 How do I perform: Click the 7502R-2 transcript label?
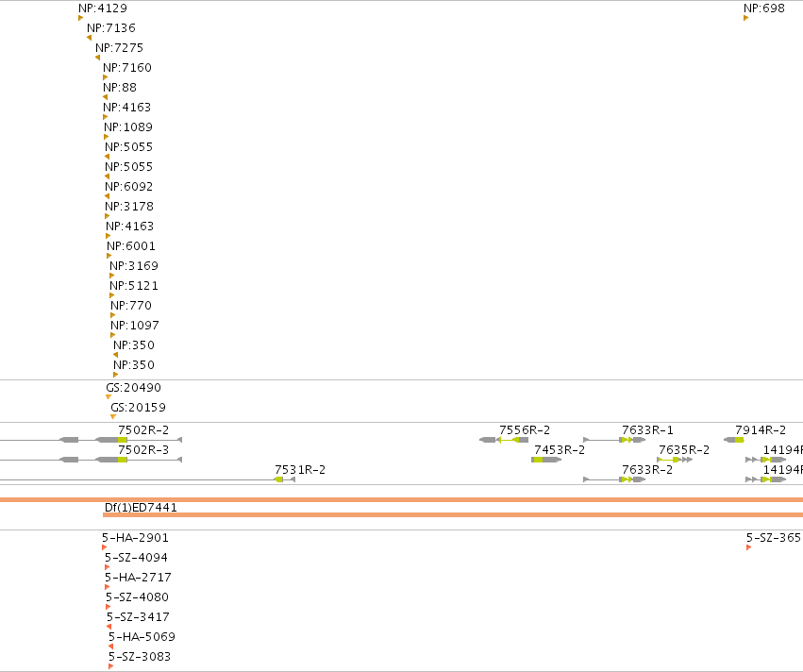(143, 430)
